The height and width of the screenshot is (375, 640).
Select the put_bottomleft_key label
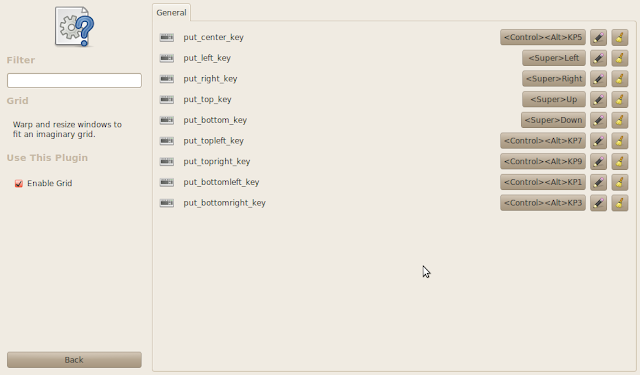coord(221,182)
